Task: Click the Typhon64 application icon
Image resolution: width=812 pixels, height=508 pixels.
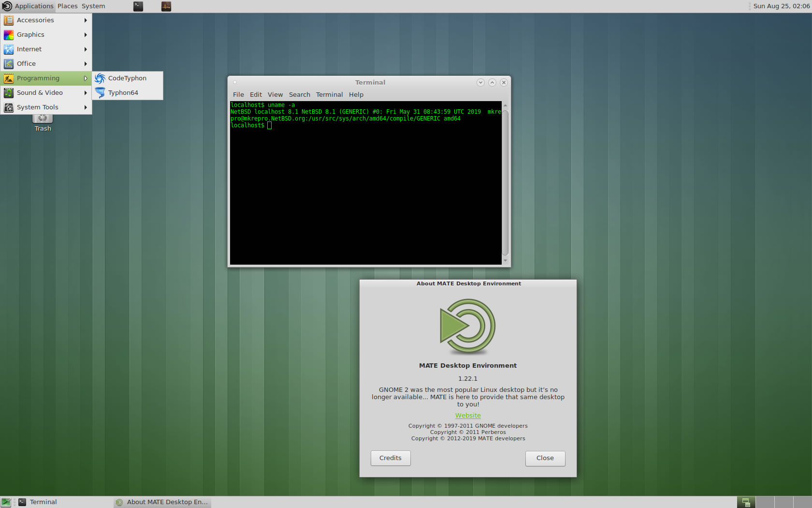Action: point(100,93)
